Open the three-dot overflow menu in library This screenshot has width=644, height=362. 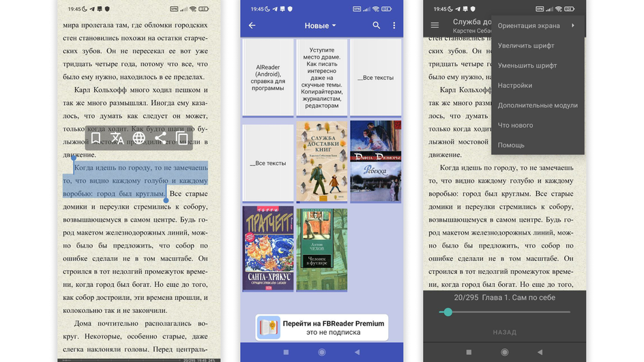394,25
